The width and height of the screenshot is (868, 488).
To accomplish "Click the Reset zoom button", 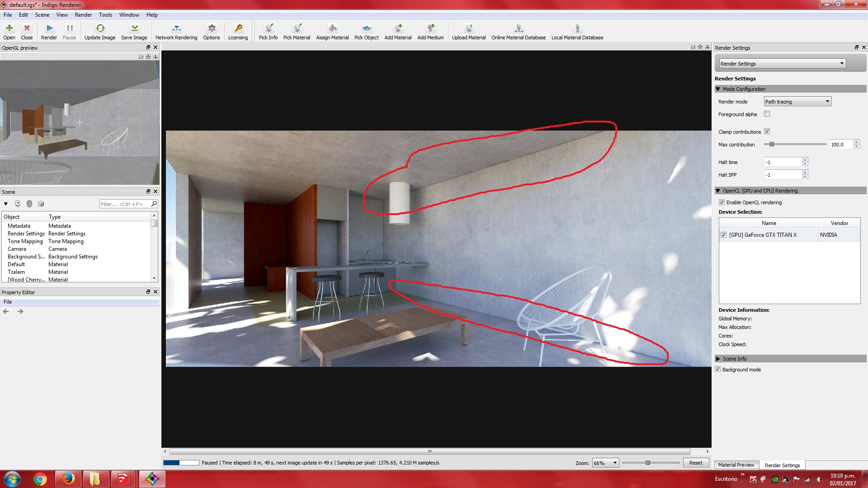I will (x=696, y=463).
